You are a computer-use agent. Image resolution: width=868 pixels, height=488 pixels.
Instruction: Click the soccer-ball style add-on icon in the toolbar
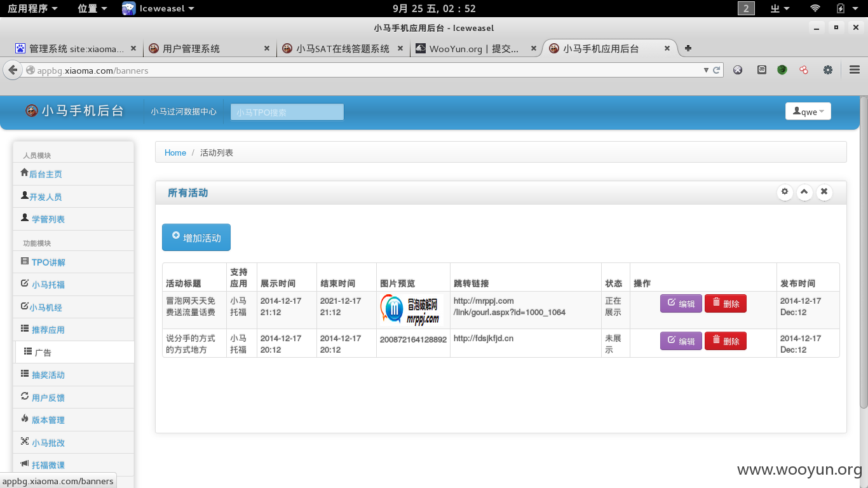tap(738, 70)
